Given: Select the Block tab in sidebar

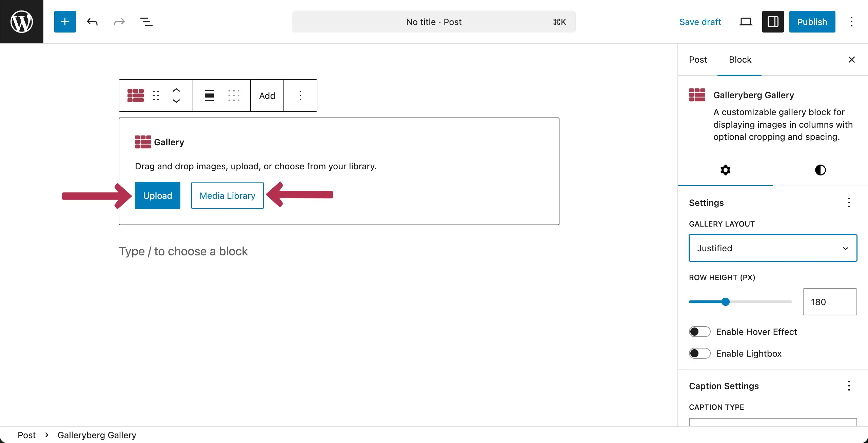Looking at the screenshot, I should [740, 60].
